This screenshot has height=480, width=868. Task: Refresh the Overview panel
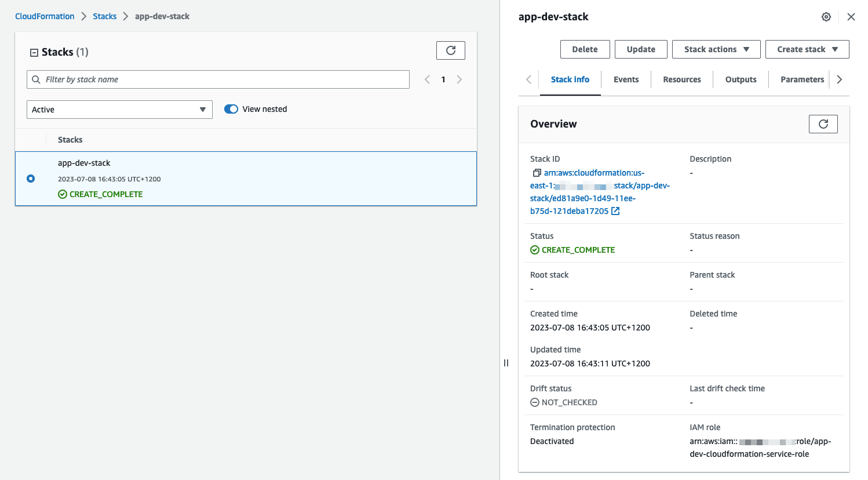point(823,124)
